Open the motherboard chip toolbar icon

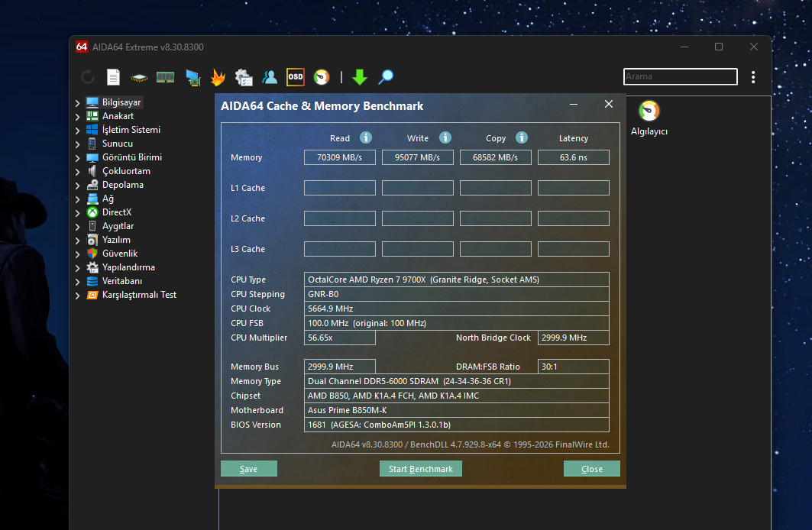tap(139, 78)
